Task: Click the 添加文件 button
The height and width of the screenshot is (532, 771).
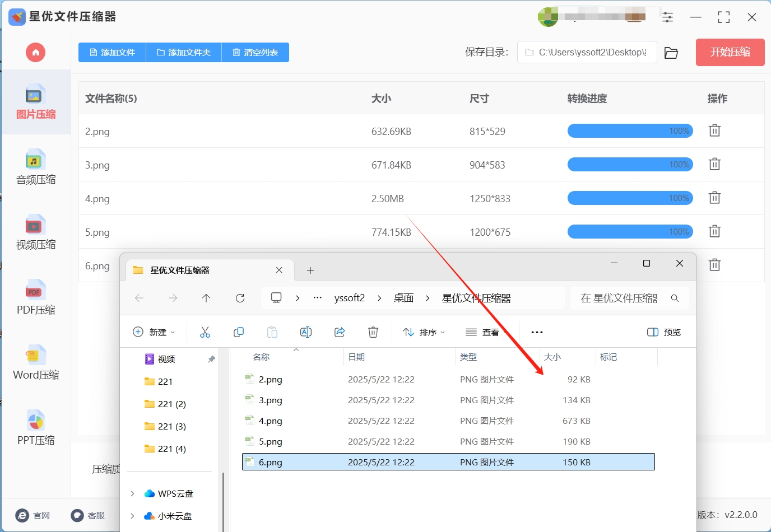Action: click(x=112, y=52)
